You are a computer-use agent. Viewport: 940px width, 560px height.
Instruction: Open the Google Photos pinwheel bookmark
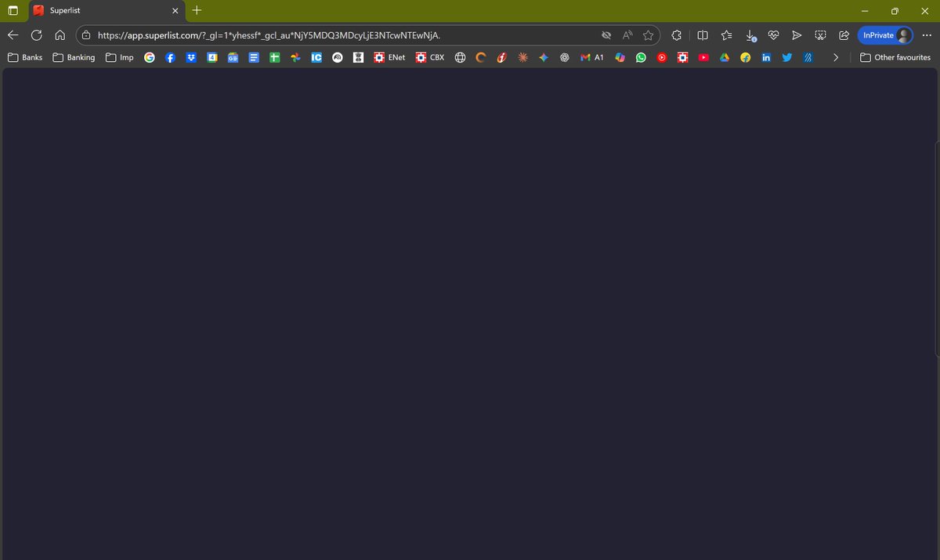(x=295, y=57)
